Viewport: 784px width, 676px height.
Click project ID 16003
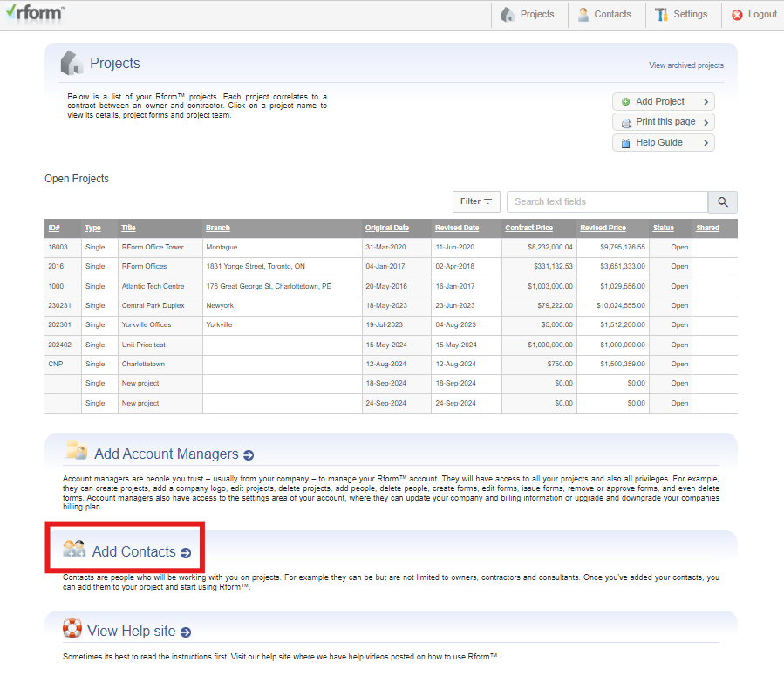click(58, 247)
